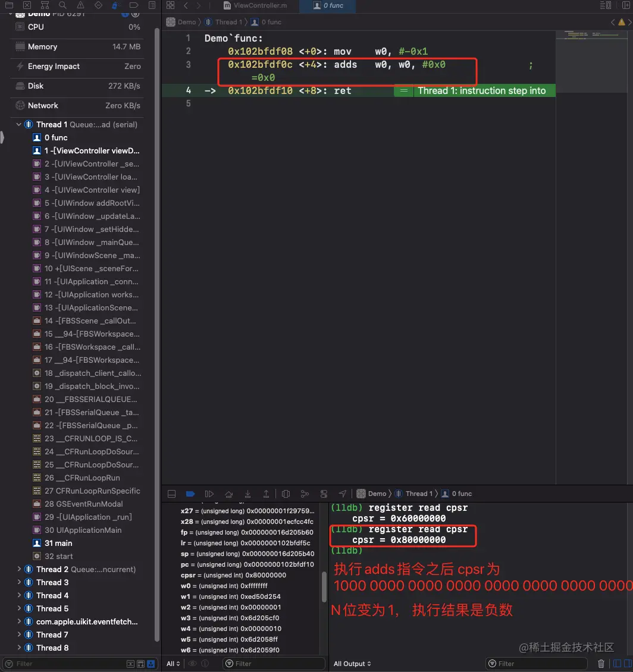
Task: Deactivate breakpoints with the blue toggle
Action: click(190, 494)
